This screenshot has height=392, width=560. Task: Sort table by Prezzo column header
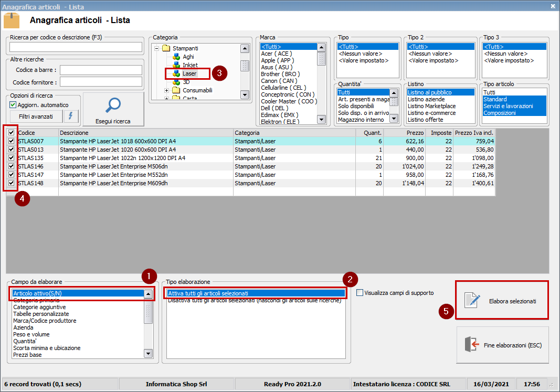[404, 132]
